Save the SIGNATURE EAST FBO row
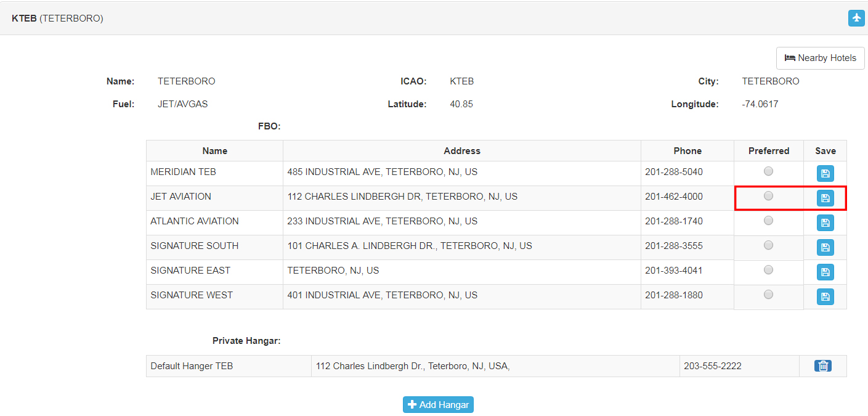 pyautogui.click(x=825, y=272)
